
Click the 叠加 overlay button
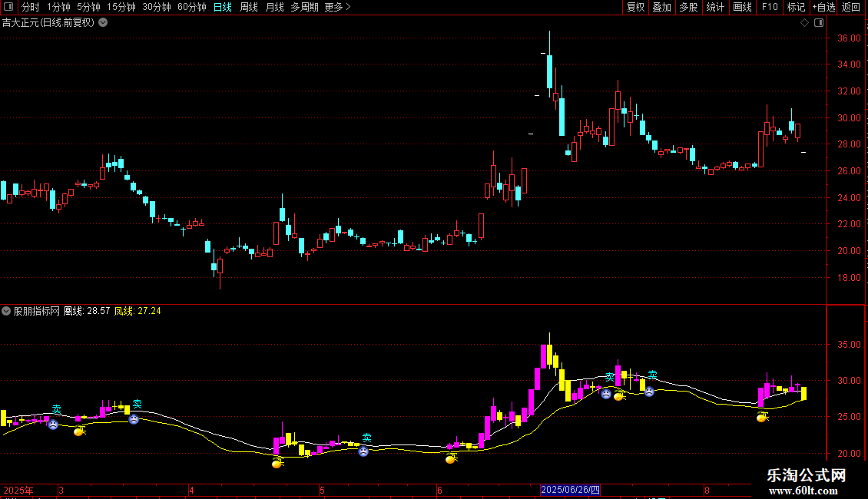click(662, 7)
